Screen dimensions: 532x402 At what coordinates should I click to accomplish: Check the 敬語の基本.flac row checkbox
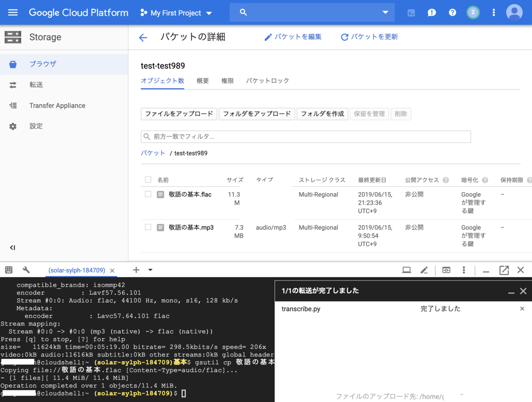point(148,194)
